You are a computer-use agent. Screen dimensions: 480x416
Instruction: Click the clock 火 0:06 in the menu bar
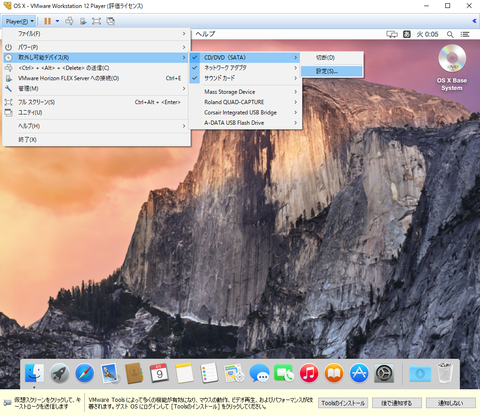click(427, 34)
